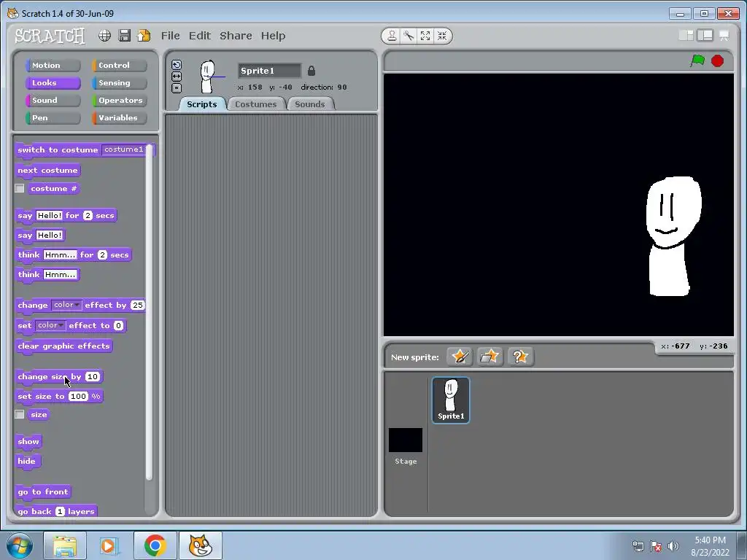
Task: Click the 25 value in change effect block
Action: click(137, 305)
